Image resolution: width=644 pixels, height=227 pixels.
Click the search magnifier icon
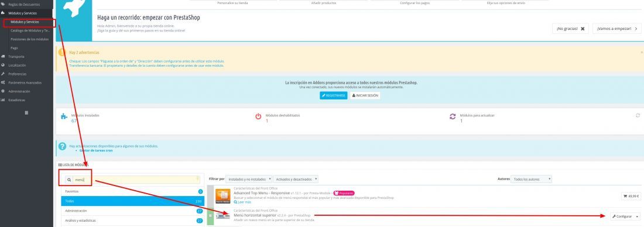pyautogui.click(x=68, y=180)
